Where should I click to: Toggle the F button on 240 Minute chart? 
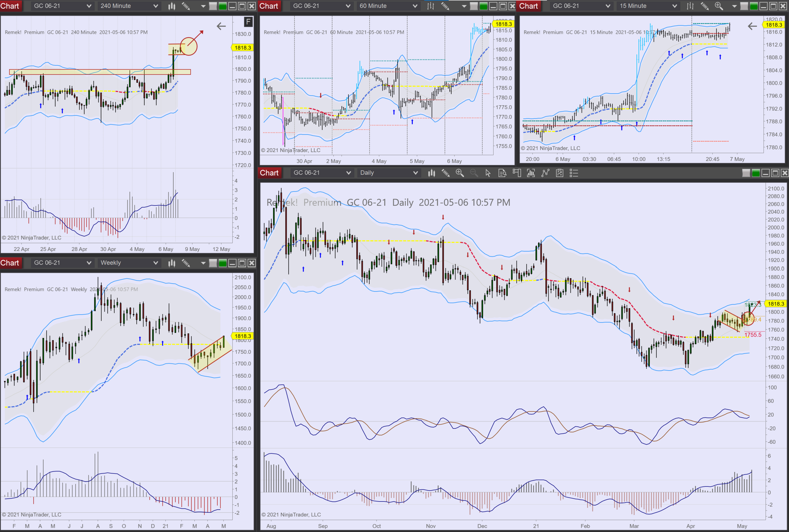click(x=248, y=22)
